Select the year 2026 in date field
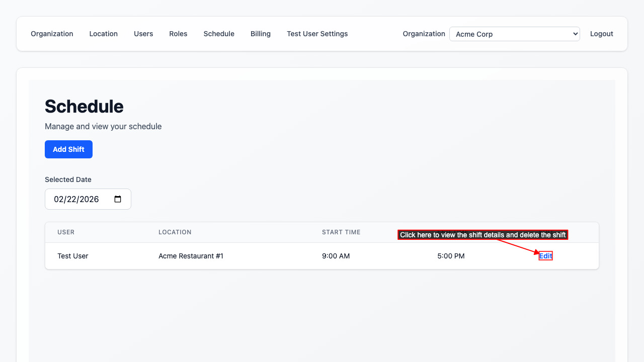644x362 pixels. [89, 199]
